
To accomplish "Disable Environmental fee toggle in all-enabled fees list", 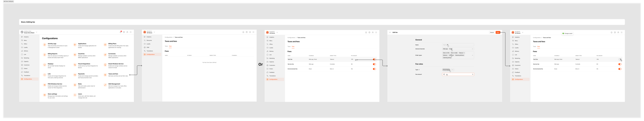I will [374, 69].
